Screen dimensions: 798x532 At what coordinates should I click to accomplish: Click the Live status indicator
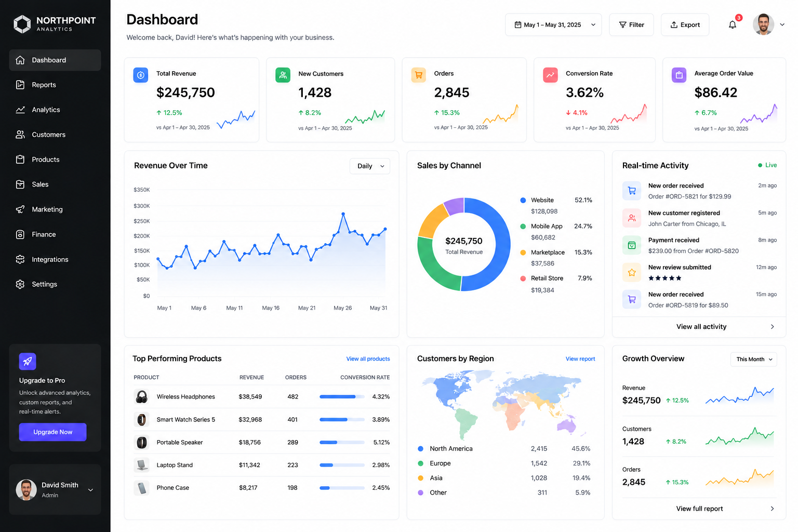point(767,165)
